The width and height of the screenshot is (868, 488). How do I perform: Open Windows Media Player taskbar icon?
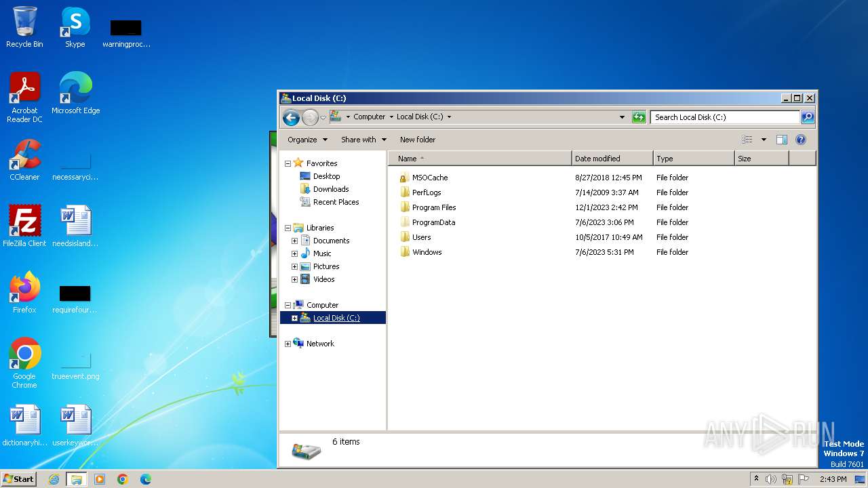click(x=100, y=479)
